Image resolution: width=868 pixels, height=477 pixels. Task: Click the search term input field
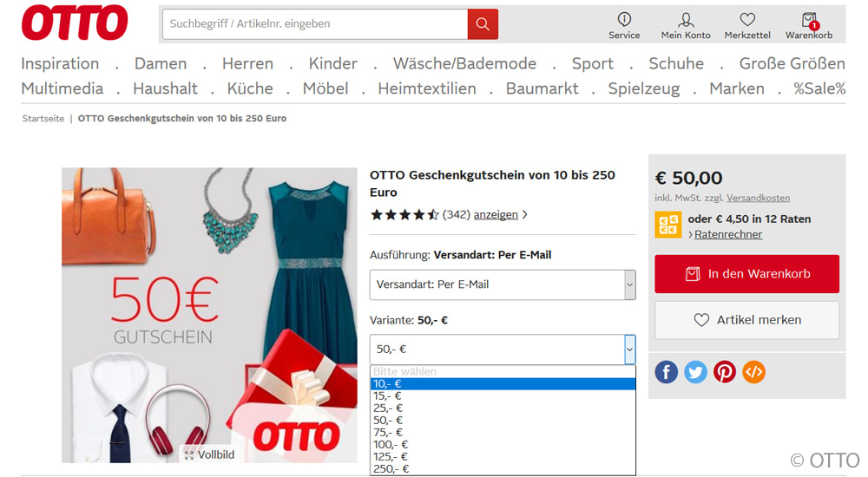(x=315, y=23)
